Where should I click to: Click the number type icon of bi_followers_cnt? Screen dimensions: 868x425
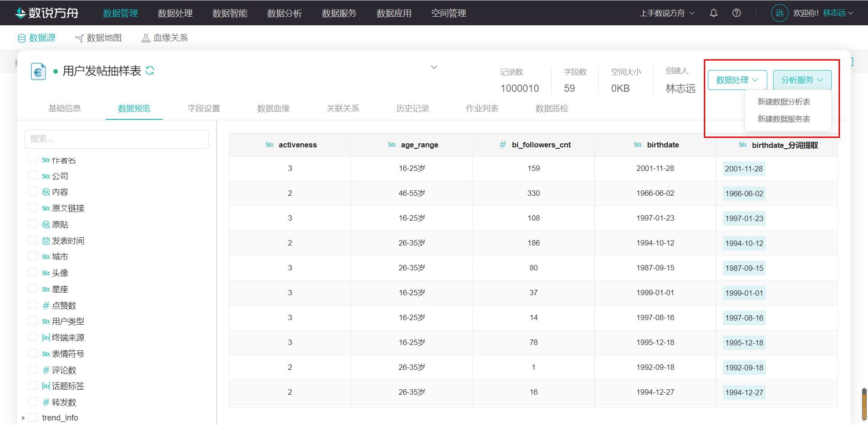coord(503,145)
